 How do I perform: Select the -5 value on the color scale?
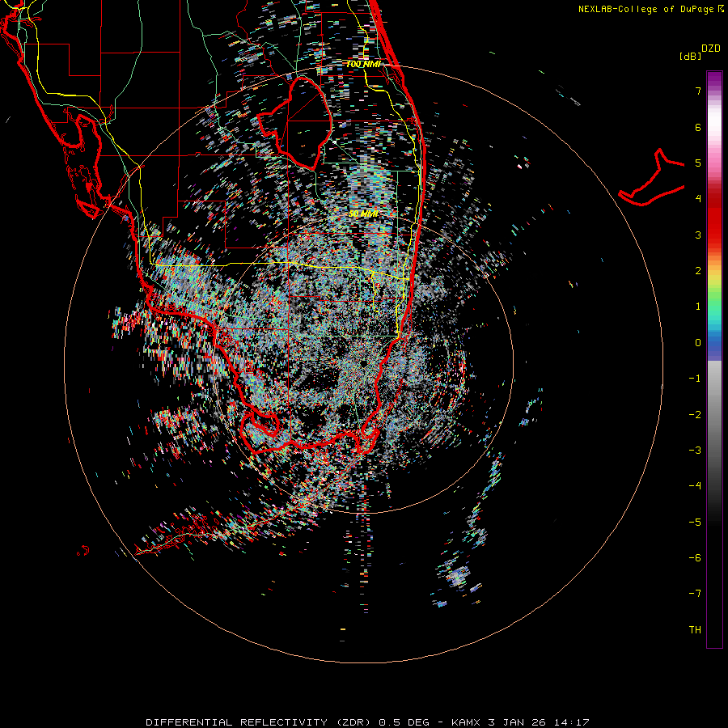click(x=695, y=522)
